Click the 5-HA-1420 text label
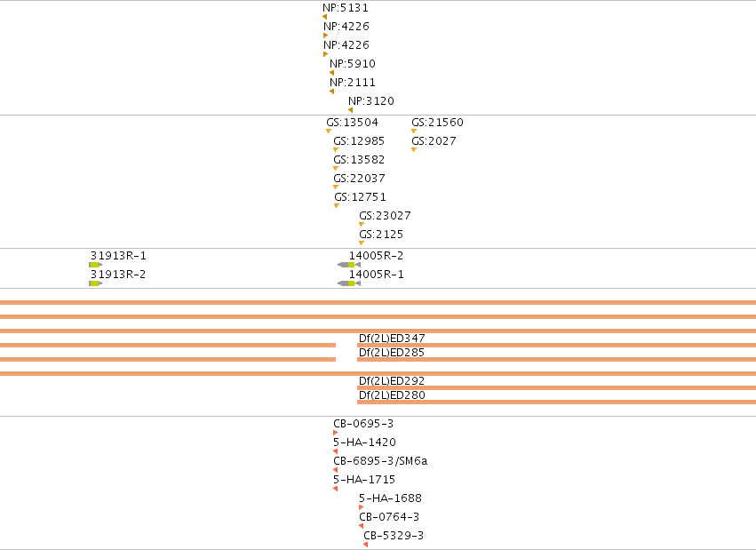The height and width of the screenshot is (550, 756). click(364, 442)
